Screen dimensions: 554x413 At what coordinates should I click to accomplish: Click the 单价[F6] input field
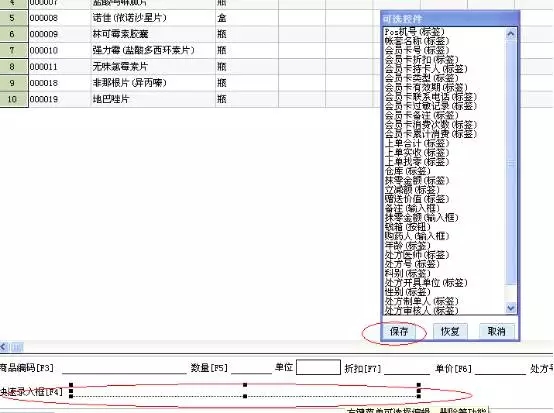coord(500,368)
